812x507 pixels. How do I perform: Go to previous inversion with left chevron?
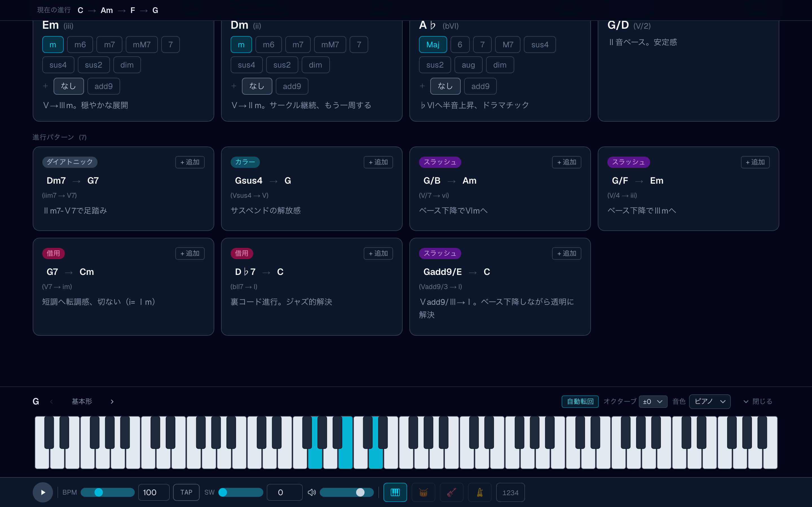[51, 401]
